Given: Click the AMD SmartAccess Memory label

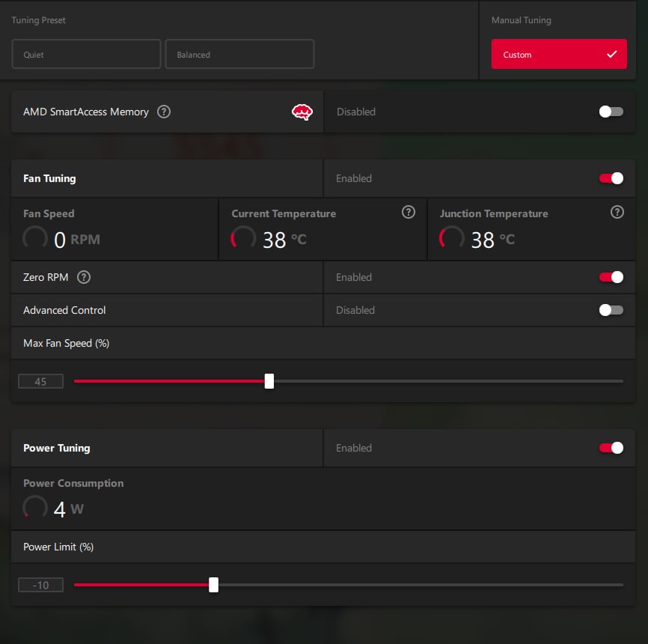Looking at the screenshot, I should point(86,112).
